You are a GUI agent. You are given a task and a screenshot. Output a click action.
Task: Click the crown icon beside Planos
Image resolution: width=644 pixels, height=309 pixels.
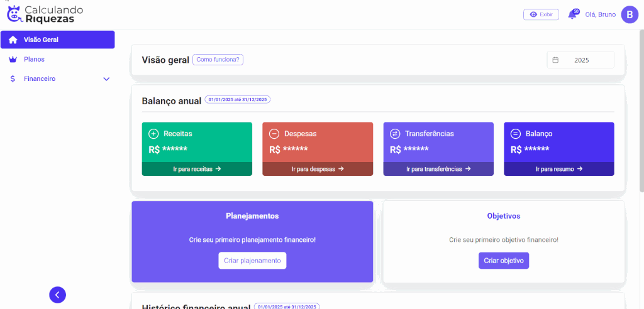13,60
